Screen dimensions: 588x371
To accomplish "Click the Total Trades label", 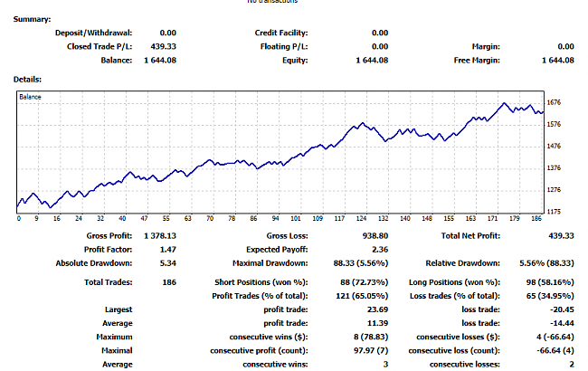I will pyautogui.click(x=109, y=282).
